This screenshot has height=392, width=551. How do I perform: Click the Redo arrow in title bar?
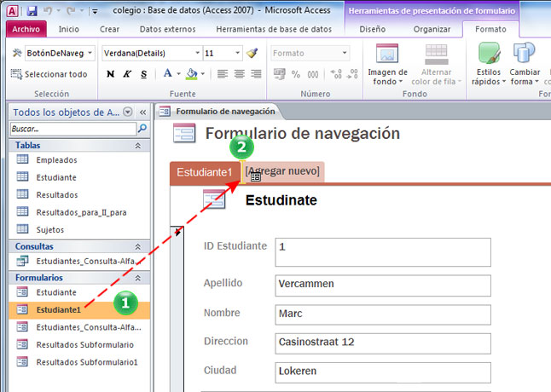[71, 11]
